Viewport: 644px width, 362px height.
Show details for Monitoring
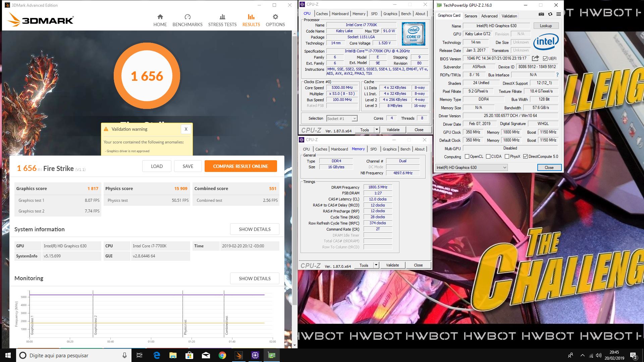click(255, 279)
